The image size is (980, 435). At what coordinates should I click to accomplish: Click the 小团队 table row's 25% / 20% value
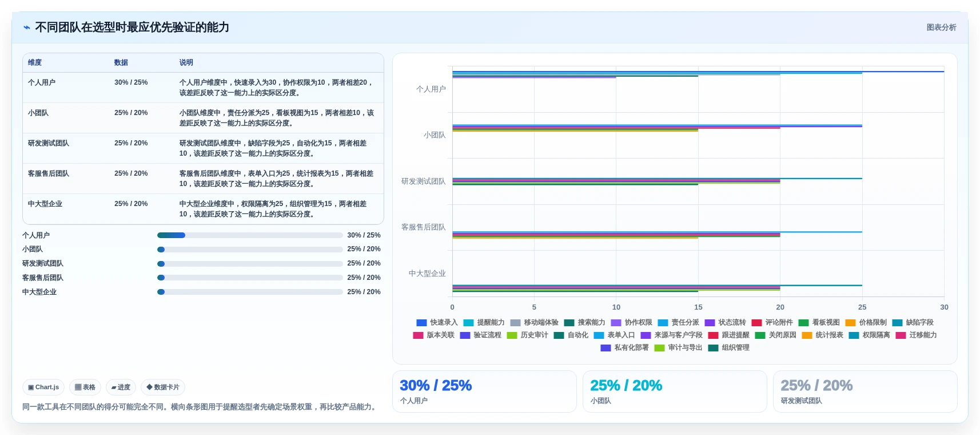click(131, 113)
